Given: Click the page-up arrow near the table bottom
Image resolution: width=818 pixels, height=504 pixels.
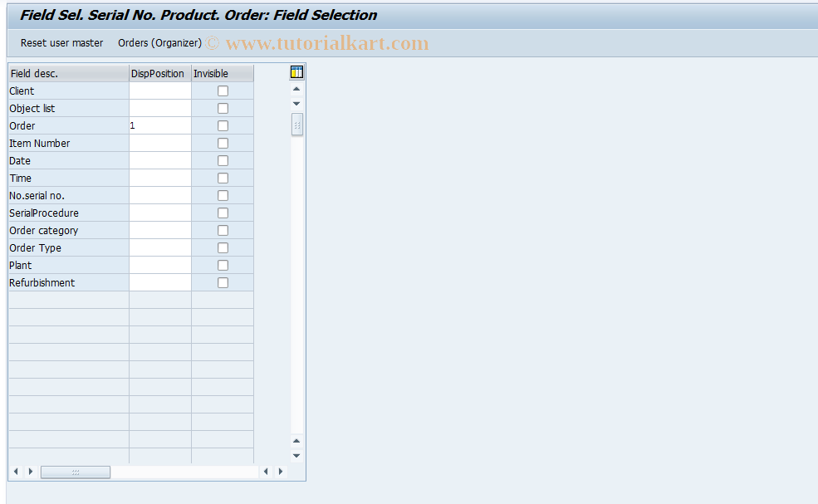Looking at the screenshot, I should (x=296, y=441).
